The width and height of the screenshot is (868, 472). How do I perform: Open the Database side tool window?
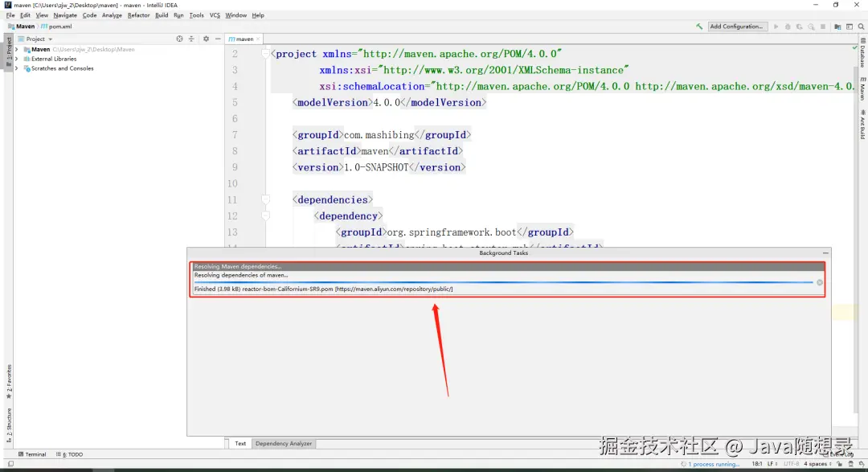tap(862, 53)
